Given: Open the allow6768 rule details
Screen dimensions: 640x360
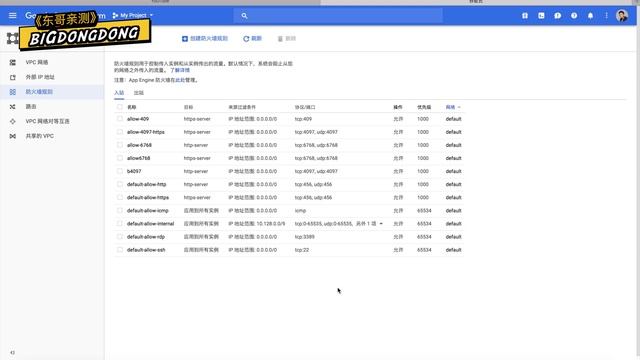Looking at the screenshot, I should tap(138, 158).
